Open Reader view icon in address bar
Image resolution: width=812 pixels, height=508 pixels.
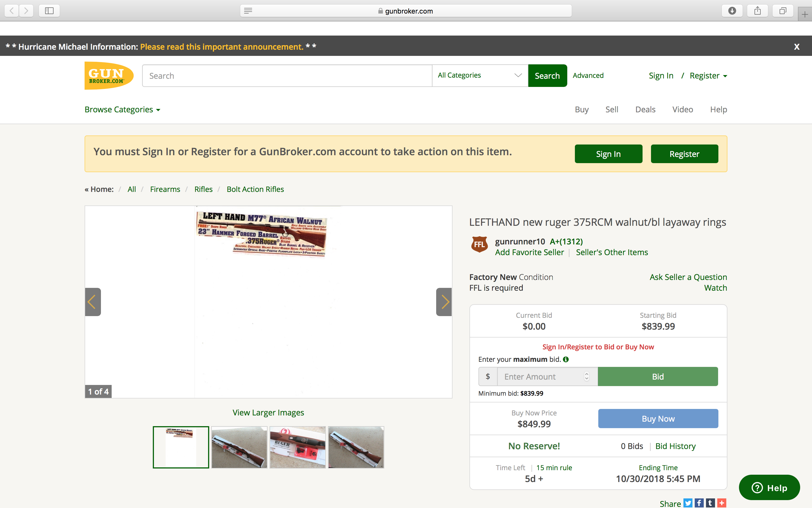tap(248, 11)
